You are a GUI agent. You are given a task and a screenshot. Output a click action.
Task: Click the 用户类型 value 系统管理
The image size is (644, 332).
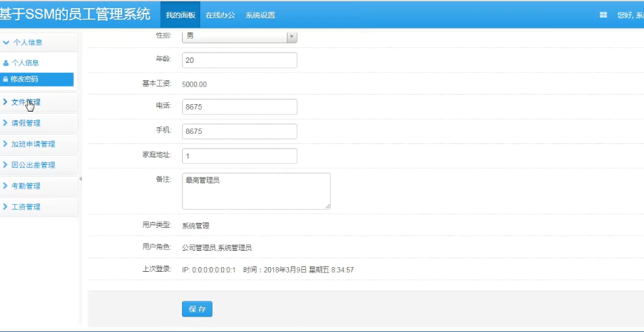pyautogui.click(x=195, y=226)
